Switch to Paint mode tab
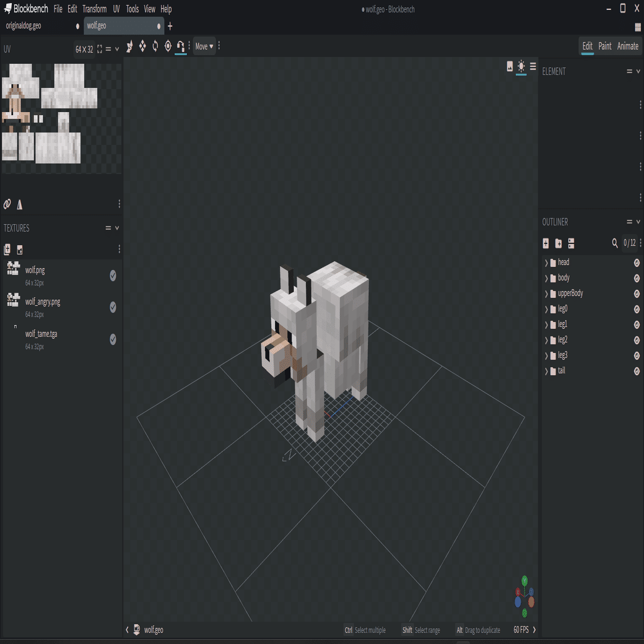 coord(604,46)
